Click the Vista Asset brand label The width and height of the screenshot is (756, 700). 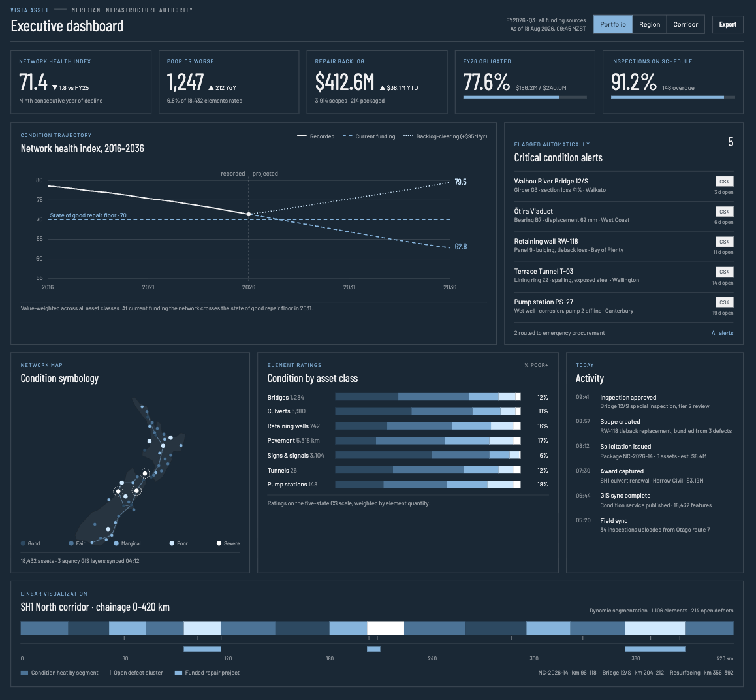[x=29, y=10]
